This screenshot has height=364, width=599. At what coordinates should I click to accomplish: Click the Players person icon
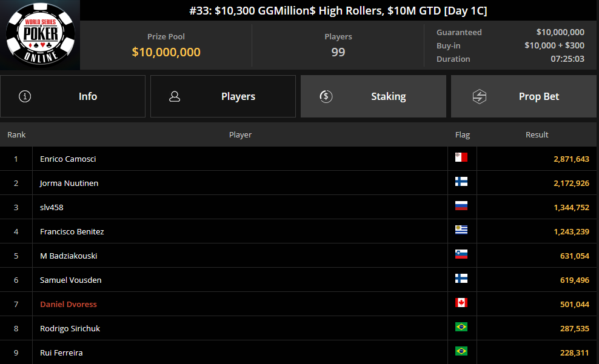tap(175, 96)
